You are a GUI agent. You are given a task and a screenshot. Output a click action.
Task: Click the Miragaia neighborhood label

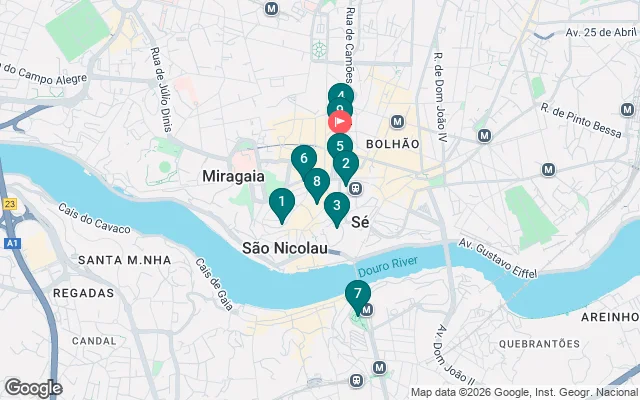[x=233, y=176]
